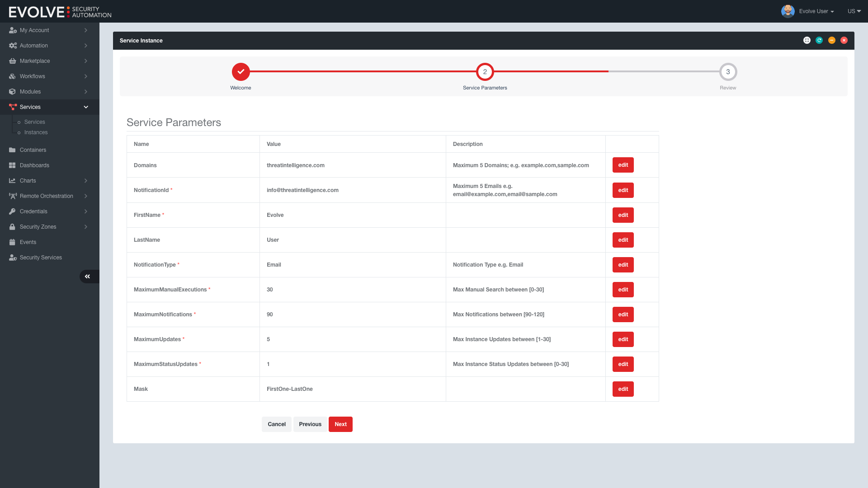Edit the Mask parameter row
868x488 pixels.
pos(623,389)
